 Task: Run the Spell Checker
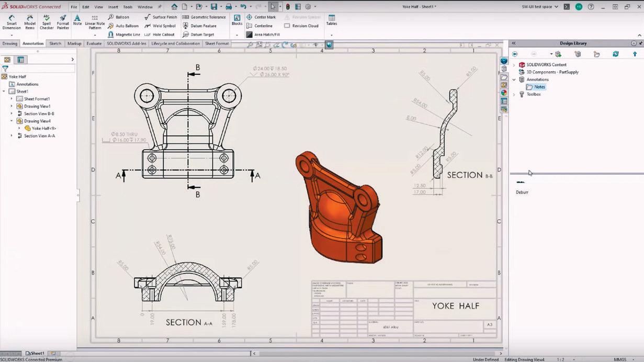point(47,22)
